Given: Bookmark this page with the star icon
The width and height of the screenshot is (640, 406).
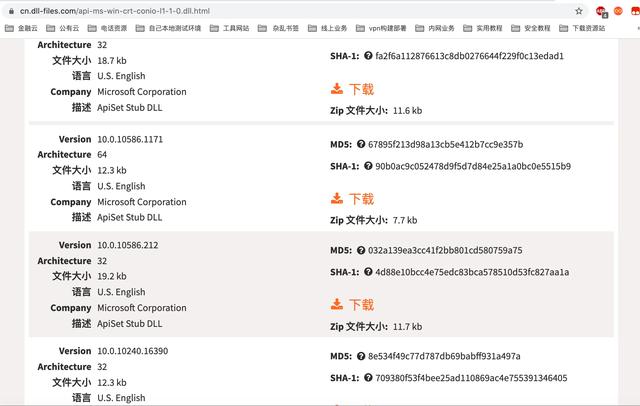Looking at the screenshot, I should (x=579, y=11).
